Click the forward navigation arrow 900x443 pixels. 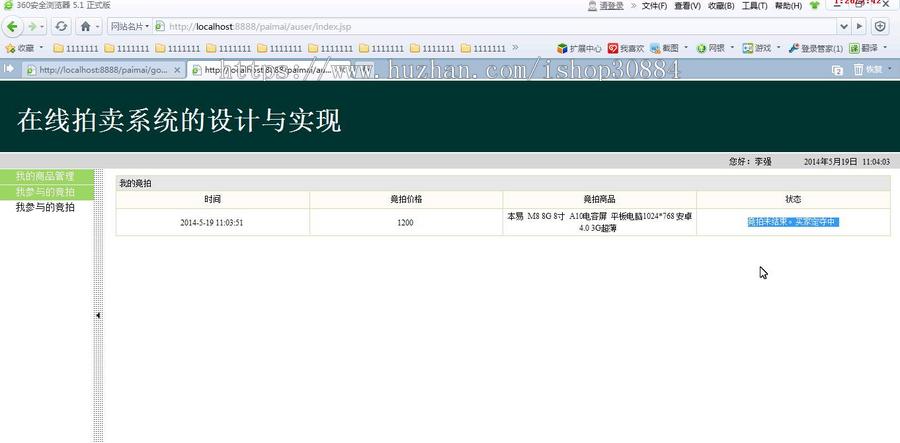[32, 26]
